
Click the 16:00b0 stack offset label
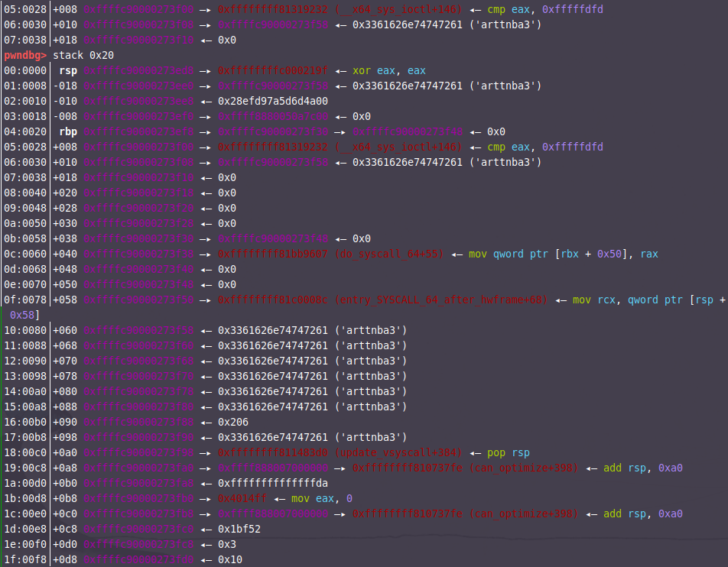tap(24, 422)
